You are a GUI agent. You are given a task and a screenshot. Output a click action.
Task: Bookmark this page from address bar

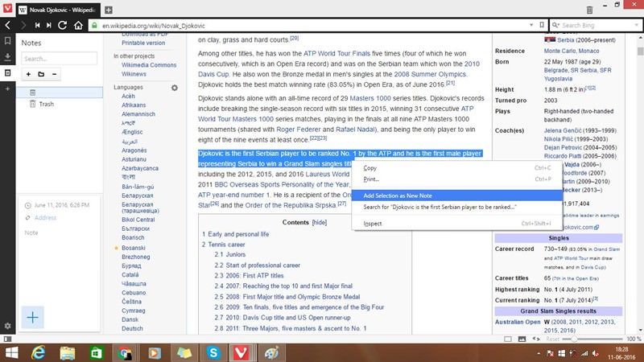[x=542, y=25]
